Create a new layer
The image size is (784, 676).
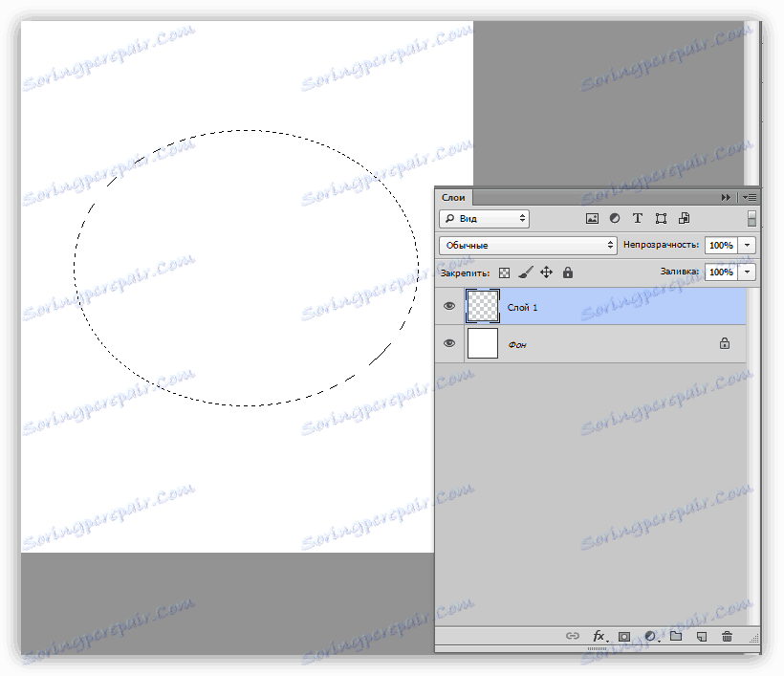point(702,637)
